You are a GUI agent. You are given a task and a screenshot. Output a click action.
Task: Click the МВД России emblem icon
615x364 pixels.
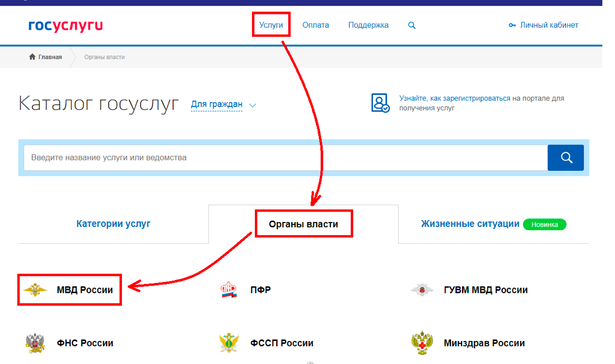tap(35, 290)
